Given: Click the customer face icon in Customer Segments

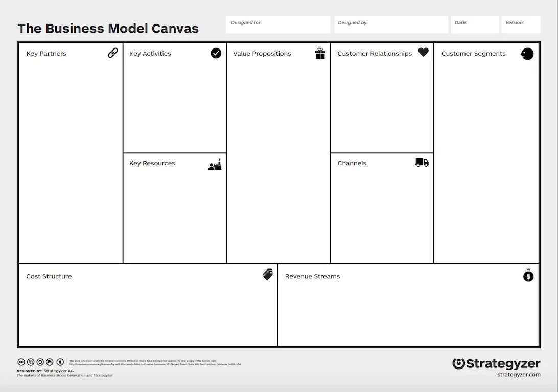Looking at the screenshot, I should pyautogui.click(x=527, y=53).
